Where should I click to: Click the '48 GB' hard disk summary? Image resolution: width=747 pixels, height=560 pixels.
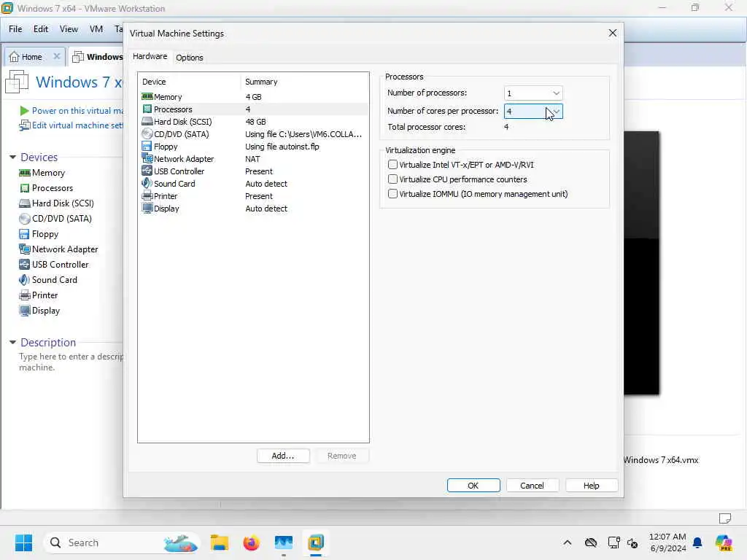click(x=255, y=122)
